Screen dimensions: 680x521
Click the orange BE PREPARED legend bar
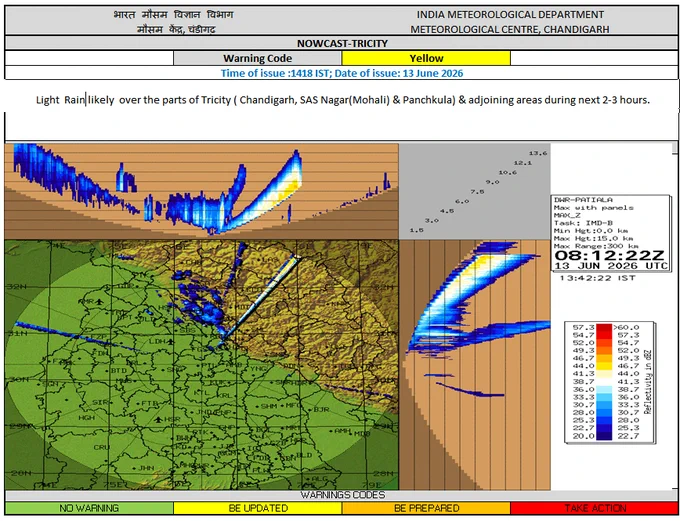[426, 508]
